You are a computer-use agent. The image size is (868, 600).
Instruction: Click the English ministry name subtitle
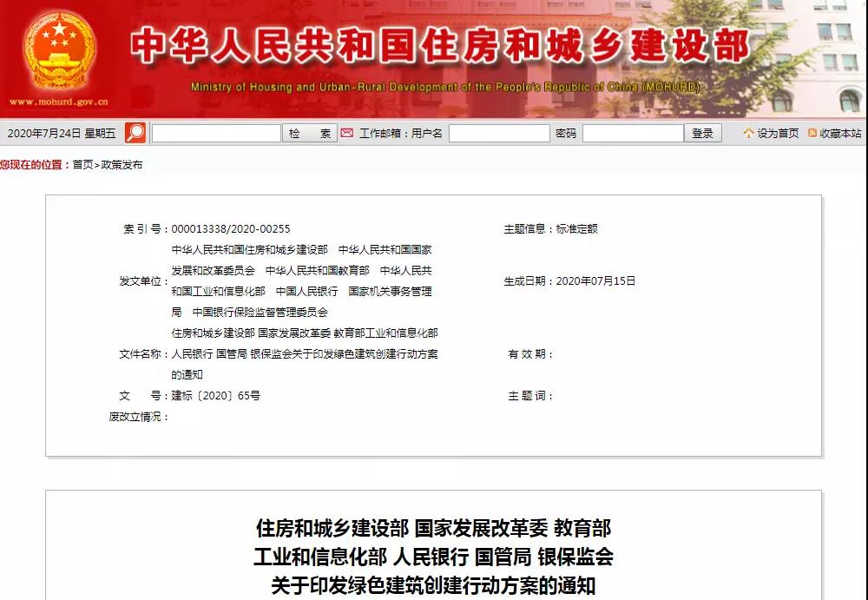[445, 87]
